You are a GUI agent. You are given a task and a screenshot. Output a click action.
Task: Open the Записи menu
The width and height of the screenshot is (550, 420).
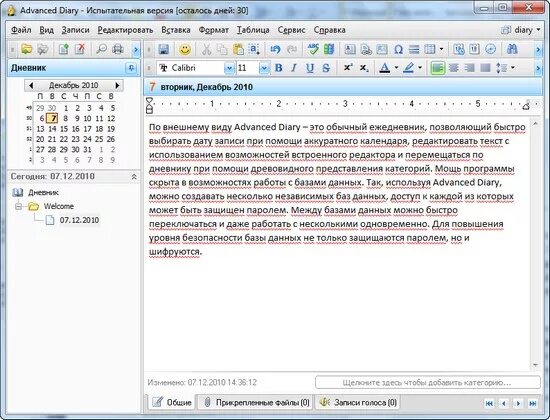[75, 30]
